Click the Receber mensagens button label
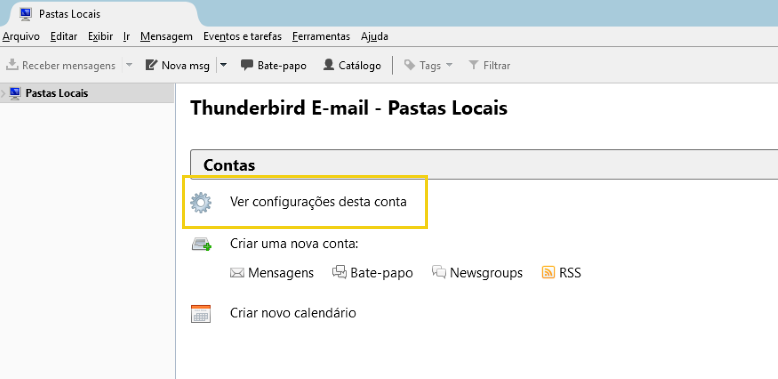The image size is (778, 379). (x=69, y=65)
